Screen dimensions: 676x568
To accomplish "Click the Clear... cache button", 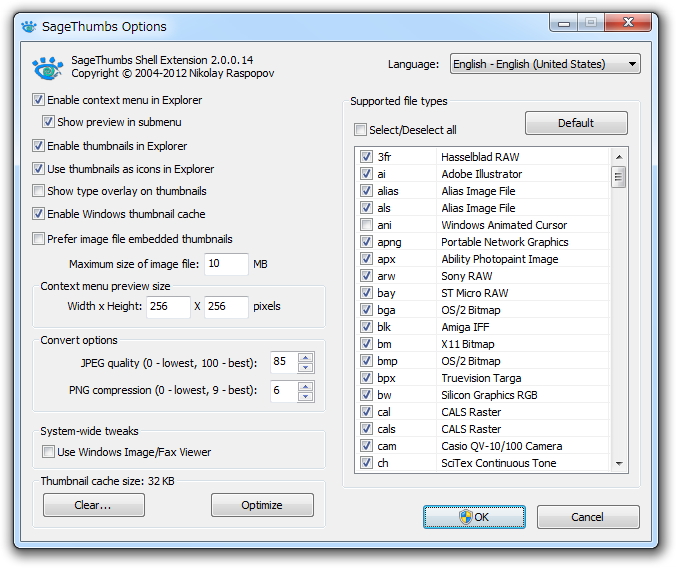I will pos(94,505).
